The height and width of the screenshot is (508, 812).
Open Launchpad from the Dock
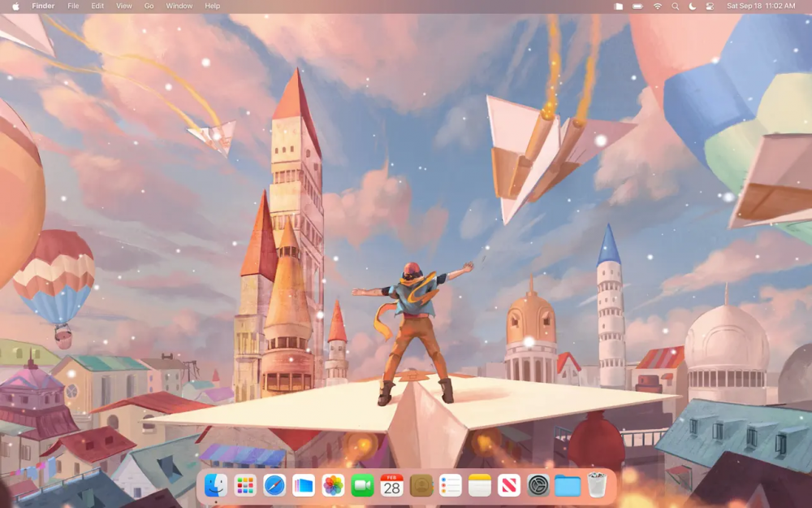244,486
